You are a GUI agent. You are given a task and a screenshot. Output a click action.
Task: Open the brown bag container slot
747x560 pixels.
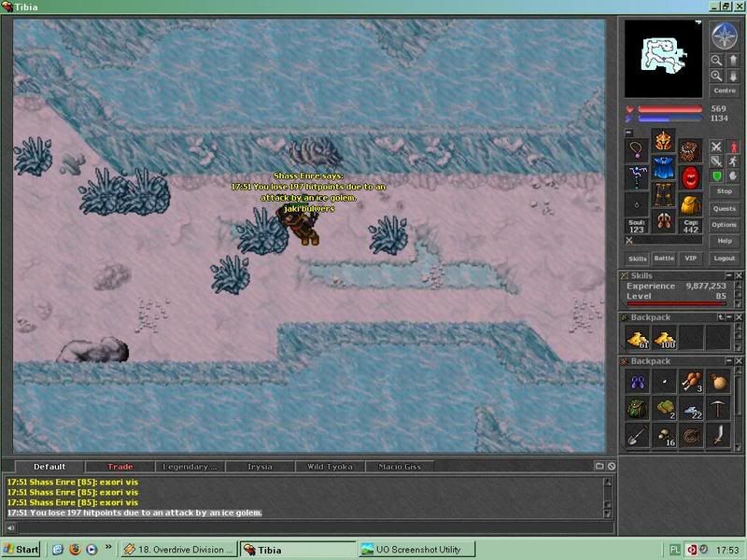coord(690,151)
